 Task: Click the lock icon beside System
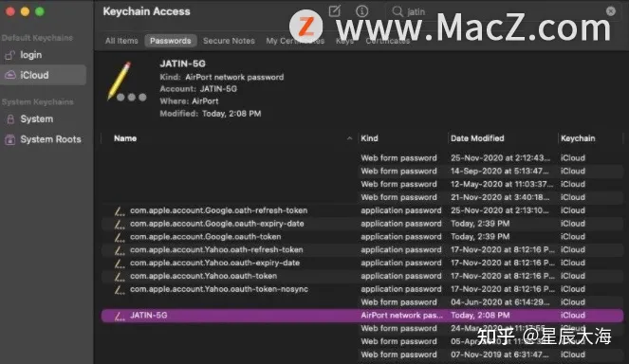click(x=10, y=119)
